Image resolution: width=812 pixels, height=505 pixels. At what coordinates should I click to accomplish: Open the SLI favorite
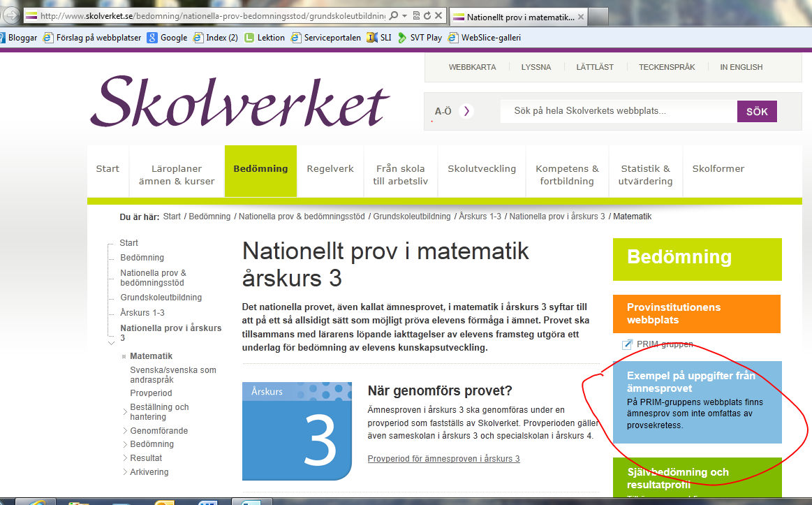pyautogui.click(x=379, y=37)
